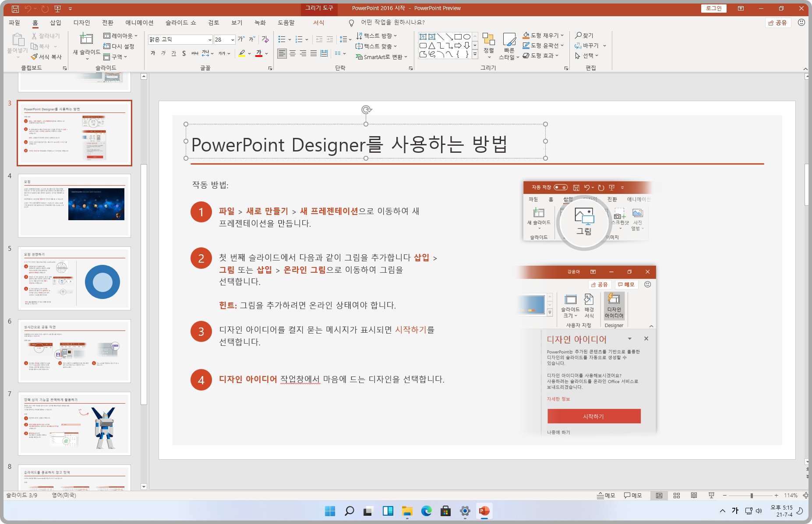Decrease font size with the smaller 가 icon

pos(252,39)
